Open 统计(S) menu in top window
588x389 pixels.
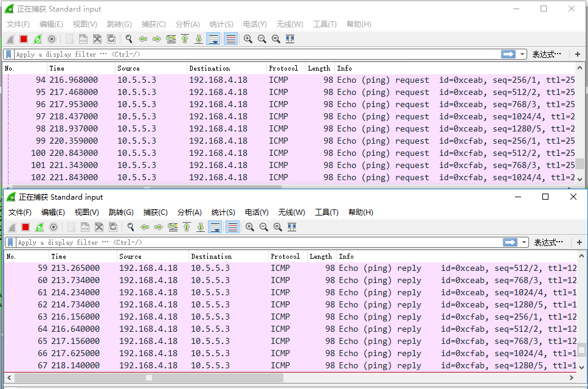pos(221,24)
